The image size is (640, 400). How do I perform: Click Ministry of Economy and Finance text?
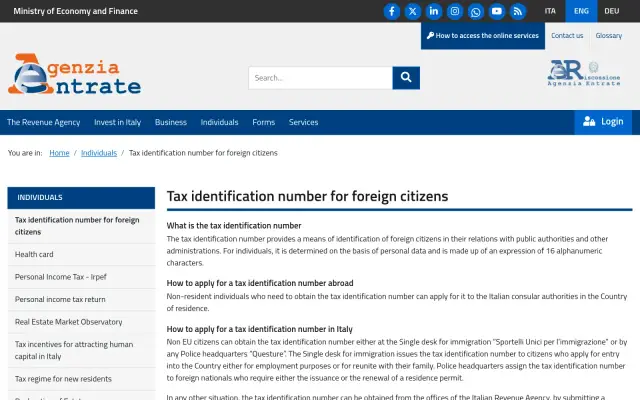(76, 11)
